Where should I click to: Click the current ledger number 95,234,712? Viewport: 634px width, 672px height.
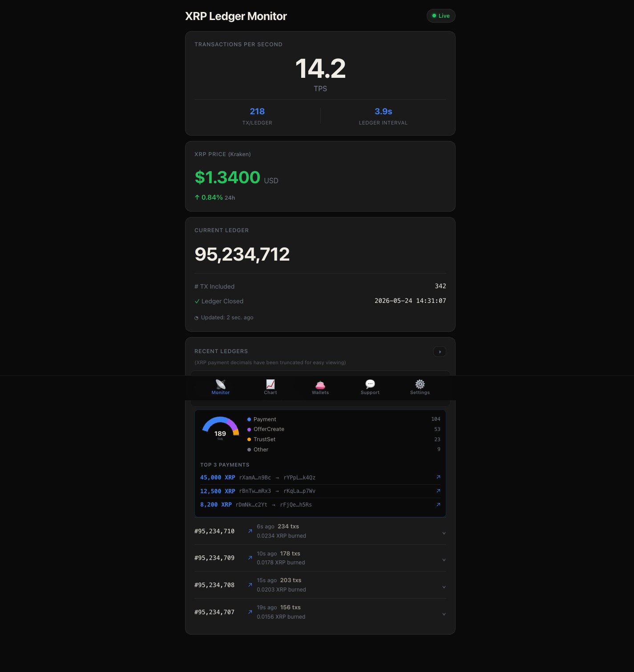point(242,254)
